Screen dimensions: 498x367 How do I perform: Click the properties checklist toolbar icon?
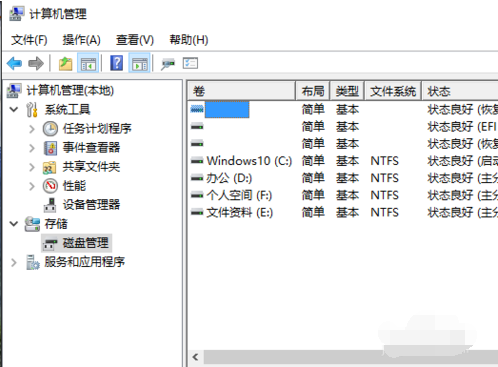pyautogui.click(x=190, y=63)
